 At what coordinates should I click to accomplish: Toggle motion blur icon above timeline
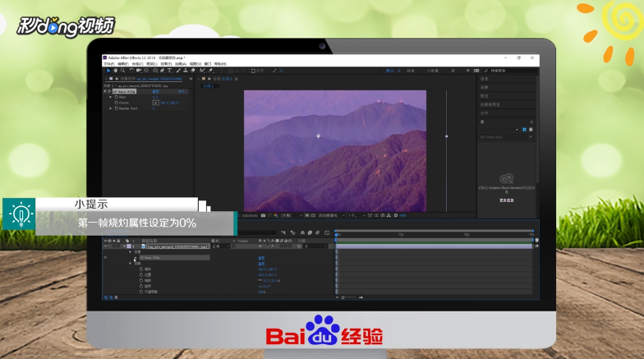pos(317,233)
